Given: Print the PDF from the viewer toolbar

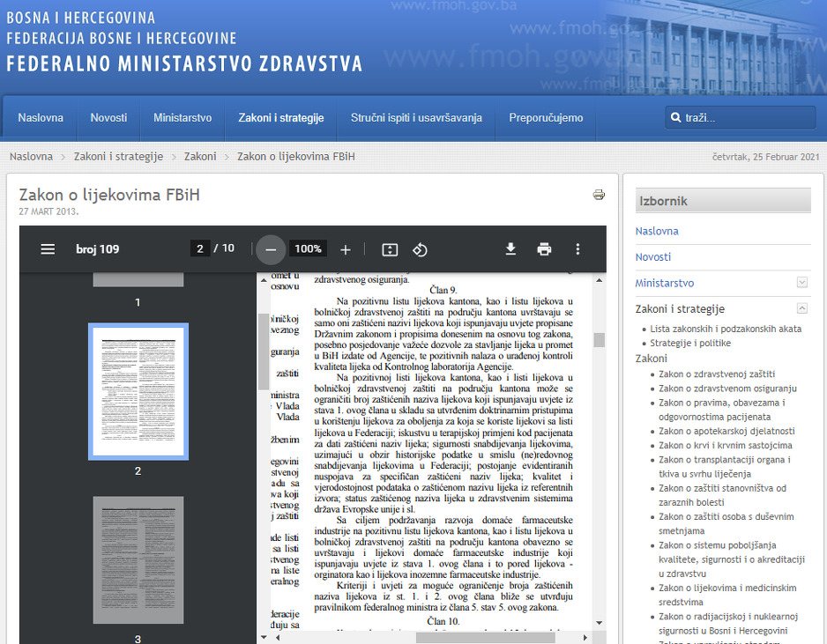Looking at the screenshot, I should coord(544,249).
